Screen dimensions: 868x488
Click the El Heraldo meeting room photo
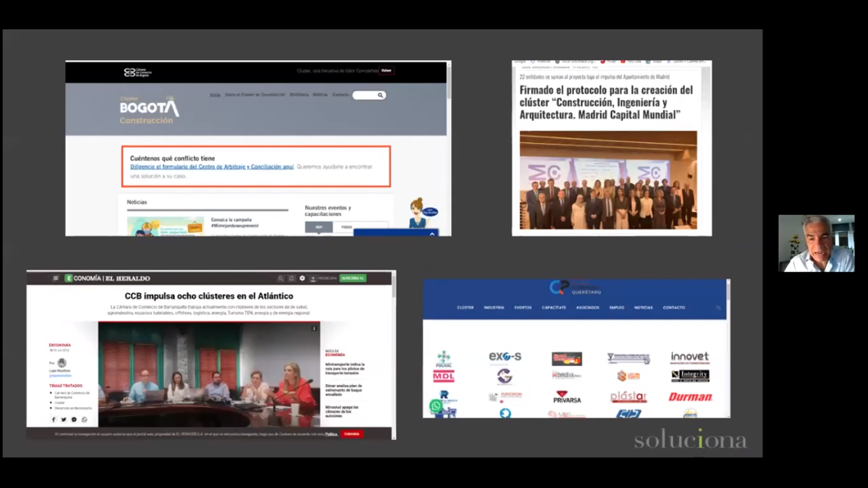click(209, 375)
